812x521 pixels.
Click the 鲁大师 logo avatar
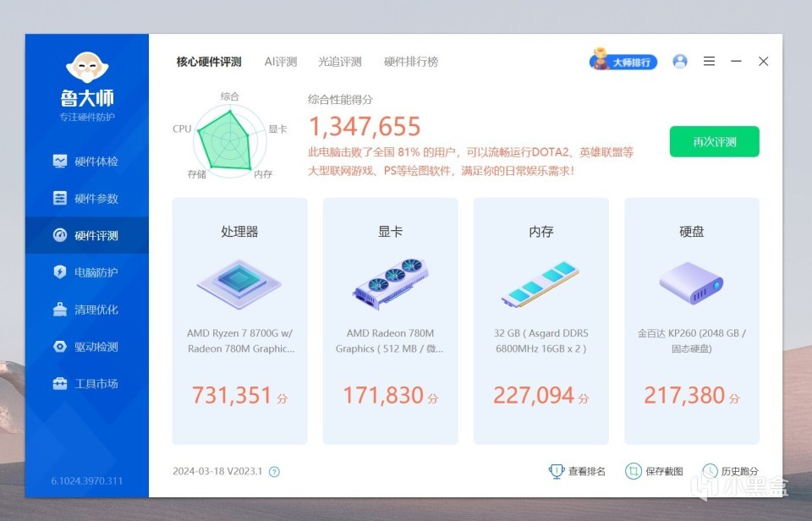[x=87, y=67]
